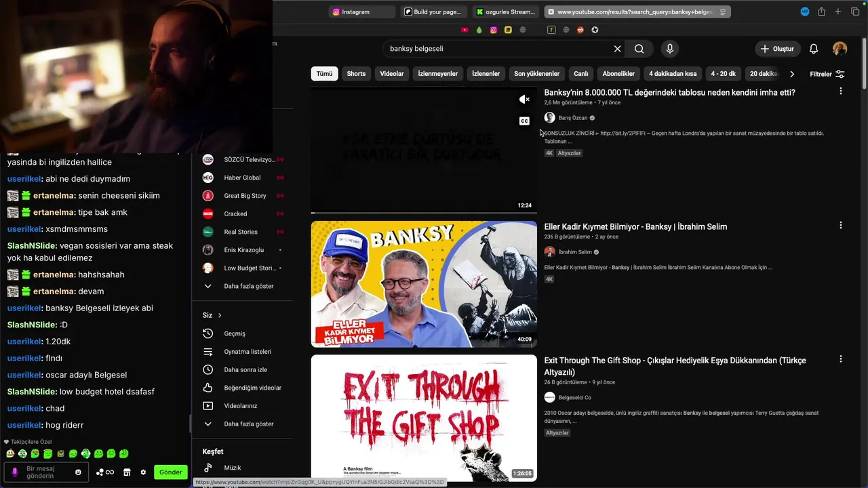Open the Exit Through The Gift Shop title link
The width and height of the screenshot is (868, 488).
(675, 366)
